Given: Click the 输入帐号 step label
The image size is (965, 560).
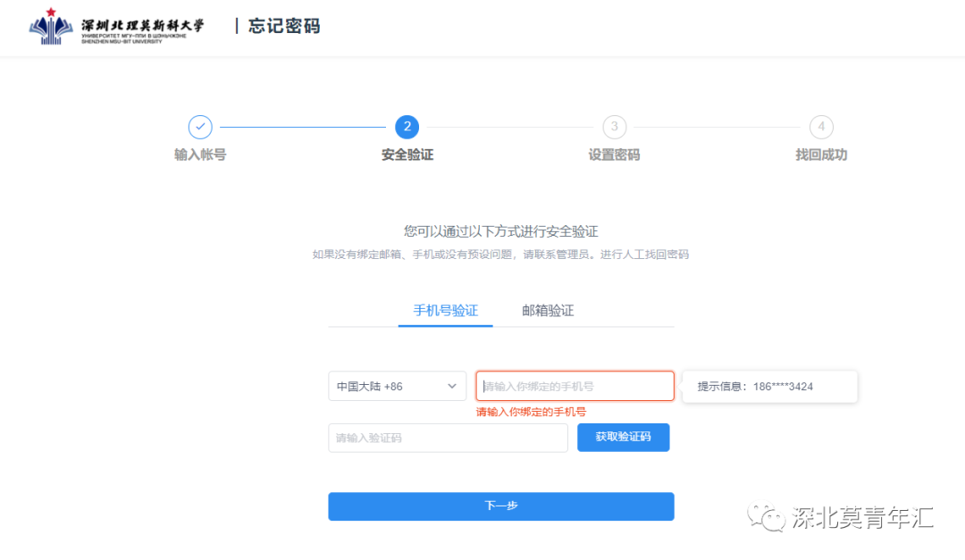Looking at the screenshot, I should [200, 155].
